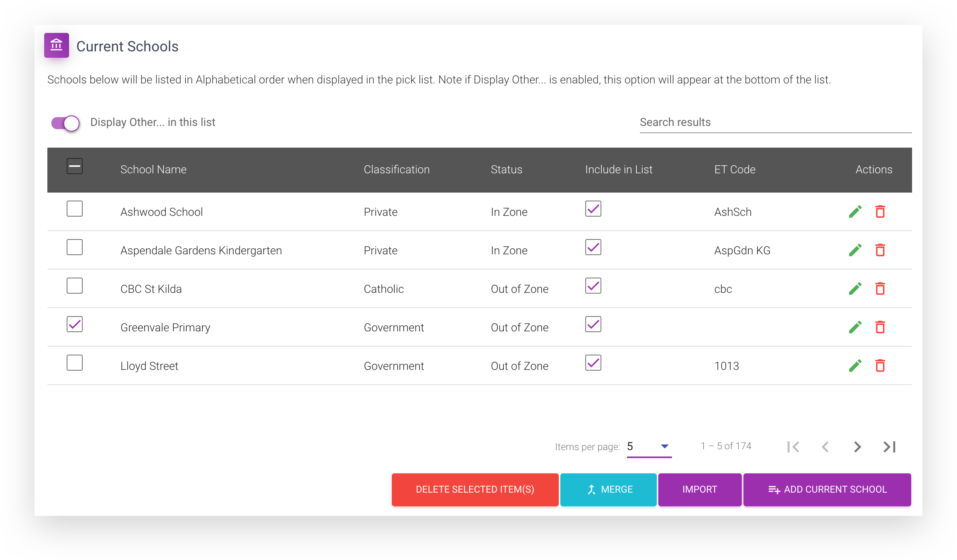Delete Greenvale Primary using trash icon
Screen dimensions: 957x560
pyautogui.click(x=880, y=327)
